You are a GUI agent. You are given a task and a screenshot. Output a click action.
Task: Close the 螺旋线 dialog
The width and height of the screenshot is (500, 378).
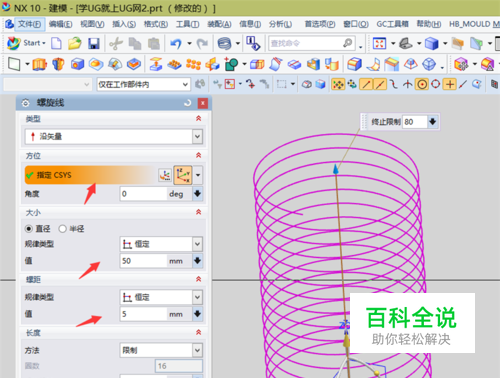tap(203, 103)
